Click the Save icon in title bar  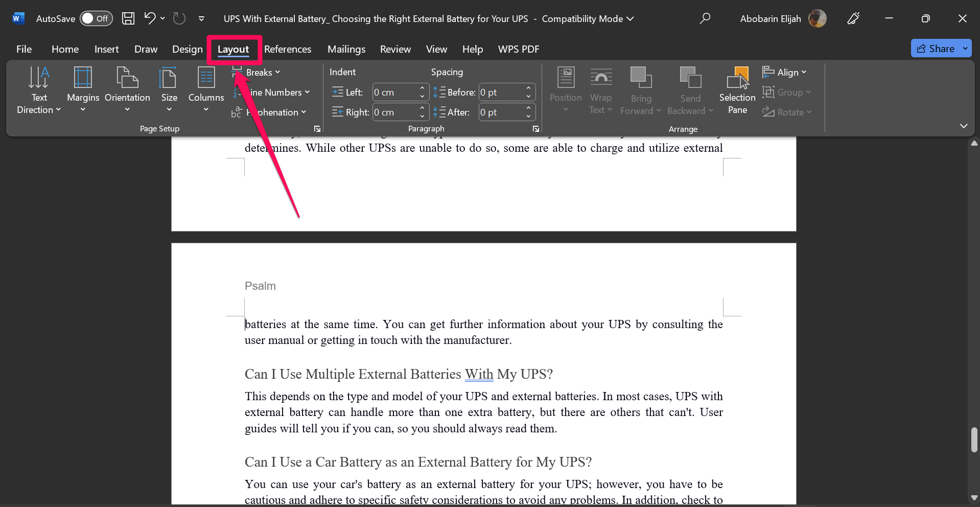tap(128, 18)
